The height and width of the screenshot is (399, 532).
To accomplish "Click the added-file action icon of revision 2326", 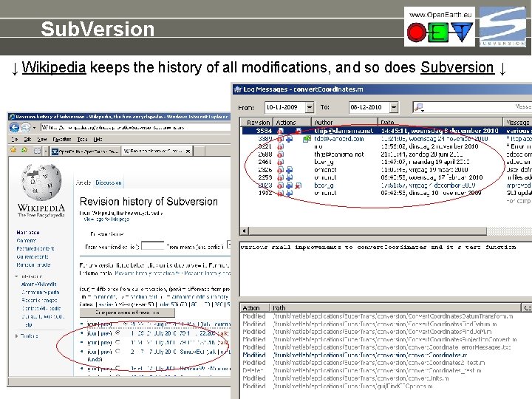I will (x=290, y=170).
